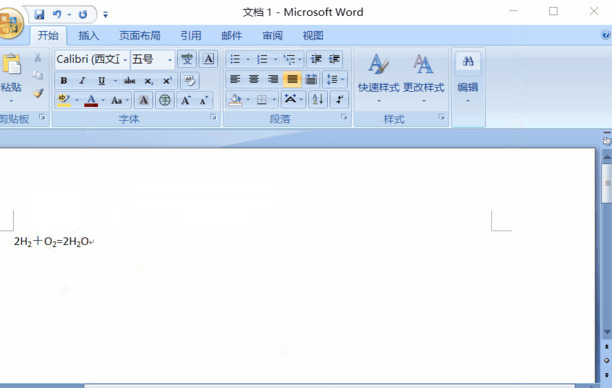Toggle subscript formatting
This screenshot has height=388, width=612.
tap(148, 81)
